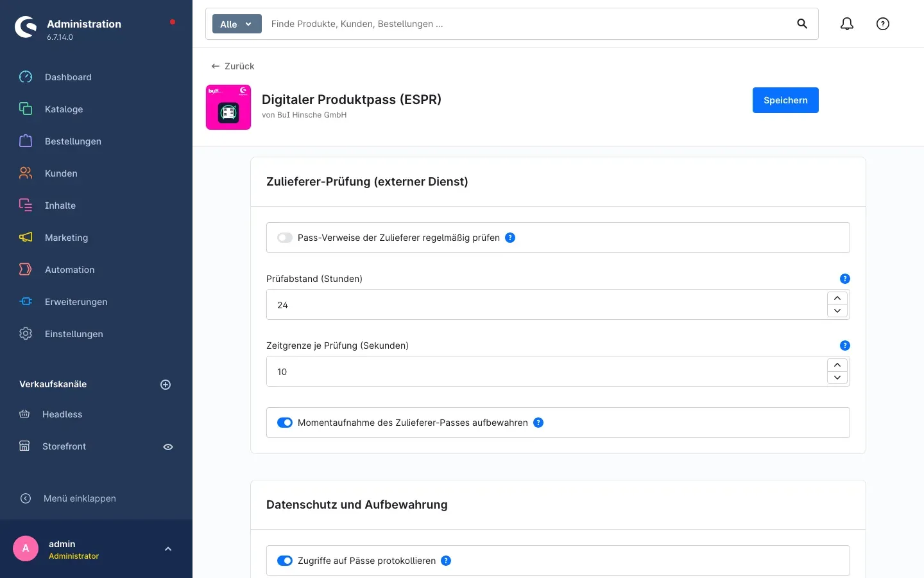
Task: Show help for Momentaufnahme des Zulieferer-Passes
Action: coord(538,423)
